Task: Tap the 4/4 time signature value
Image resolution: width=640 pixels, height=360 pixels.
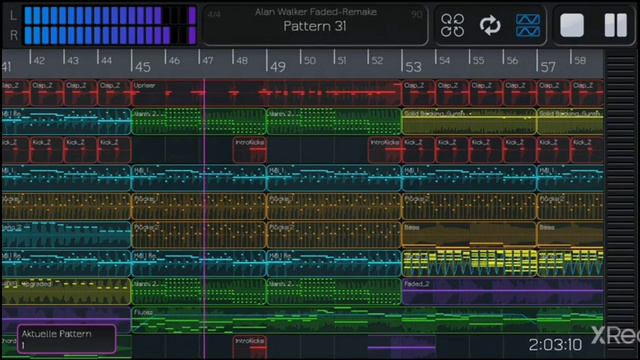Action: click(x=214, y=15)
